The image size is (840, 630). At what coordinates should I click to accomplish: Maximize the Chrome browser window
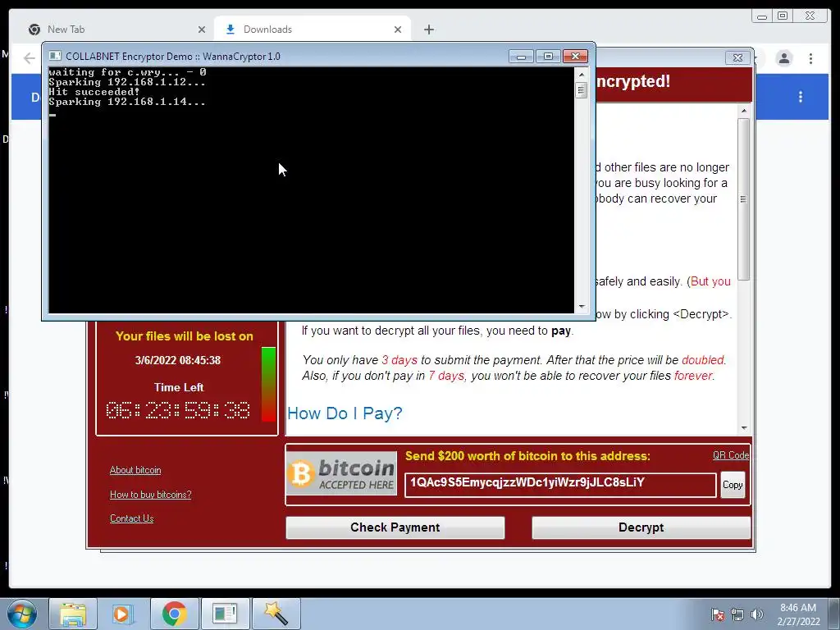point(783,16)
